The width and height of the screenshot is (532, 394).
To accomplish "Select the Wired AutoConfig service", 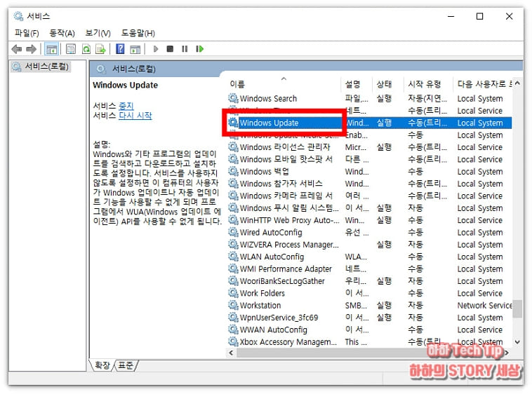I will (x=370, y=233).
